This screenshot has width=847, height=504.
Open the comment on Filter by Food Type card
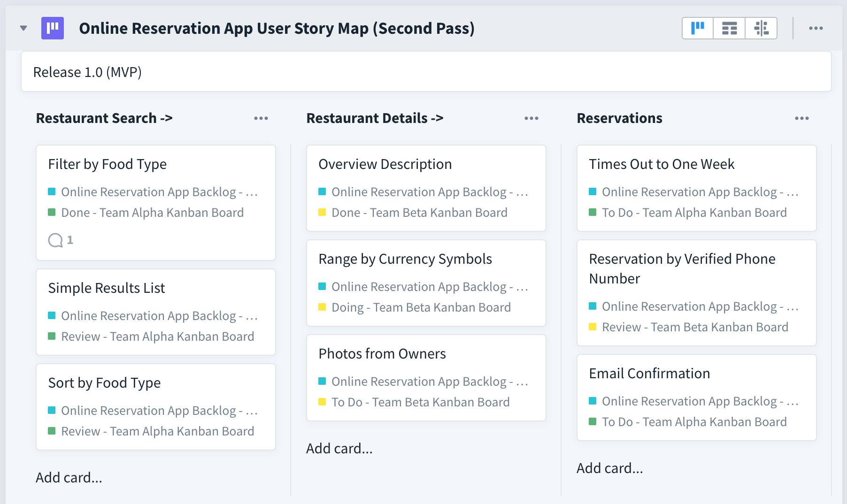point(60,240)
